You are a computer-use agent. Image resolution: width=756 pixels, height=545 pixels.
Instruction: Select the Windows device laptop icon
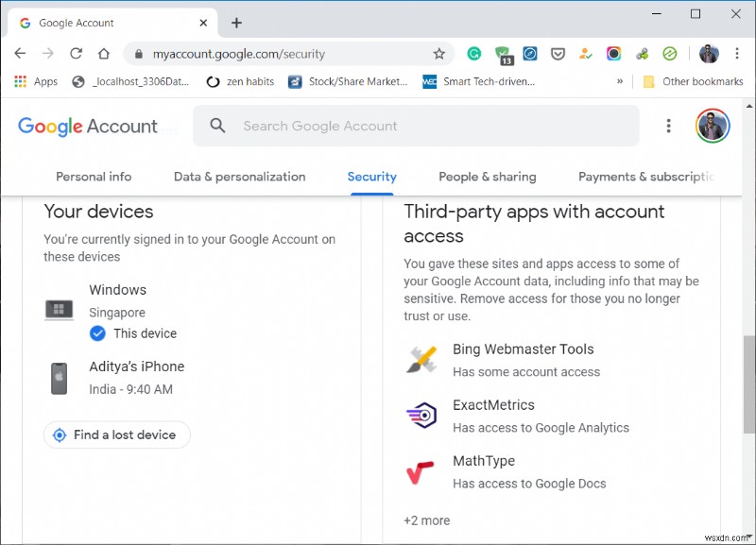click(x=59, y=310)
